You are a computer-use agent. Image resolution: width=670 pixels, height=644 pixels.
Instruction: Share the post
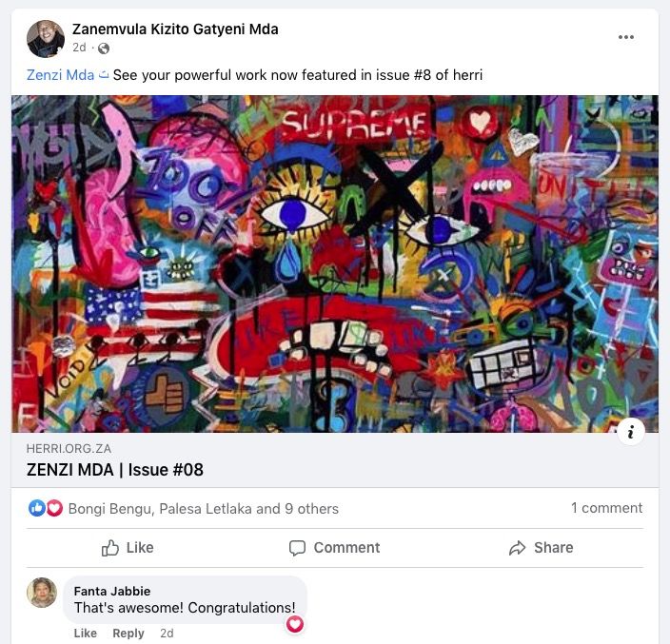pos(541,548)
